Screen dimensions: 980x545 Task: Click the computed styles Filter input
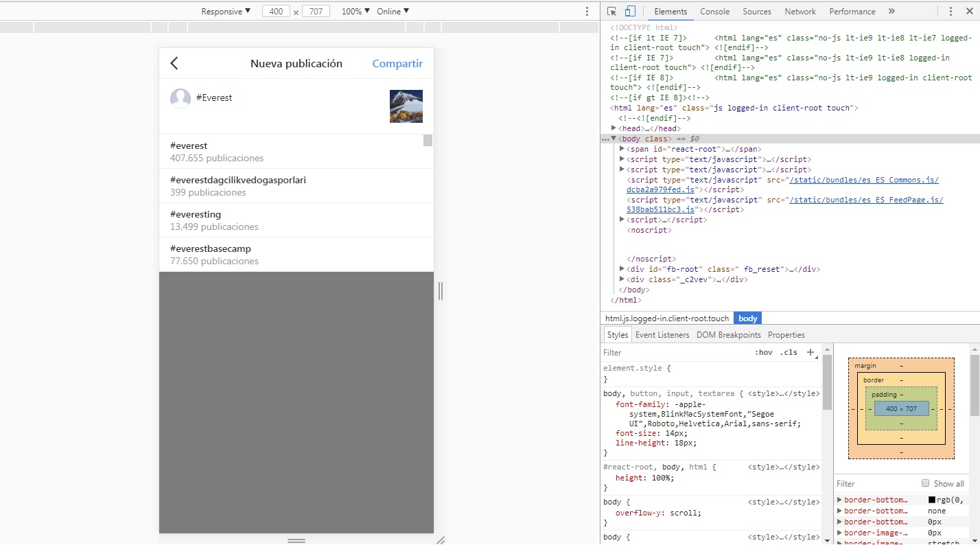pos(875,484)
